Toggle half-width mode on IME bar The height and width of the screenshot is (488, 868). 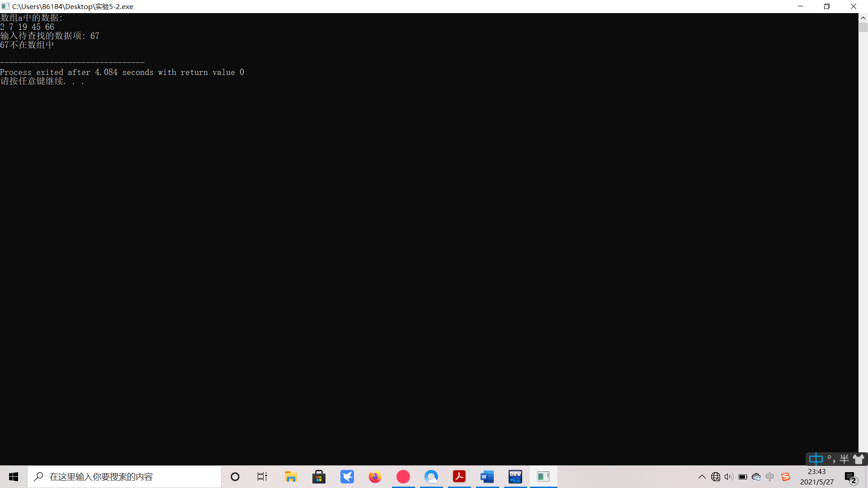point(844,460)
